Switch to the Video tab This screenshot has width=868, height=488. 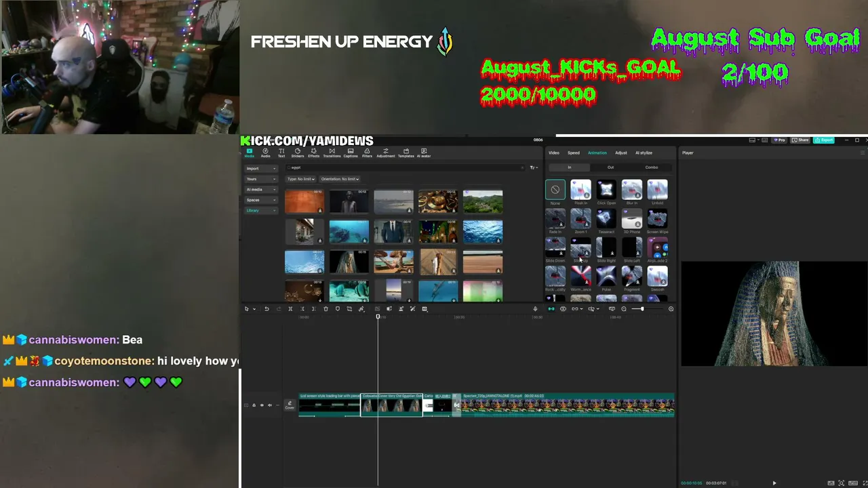coord(554,153)
